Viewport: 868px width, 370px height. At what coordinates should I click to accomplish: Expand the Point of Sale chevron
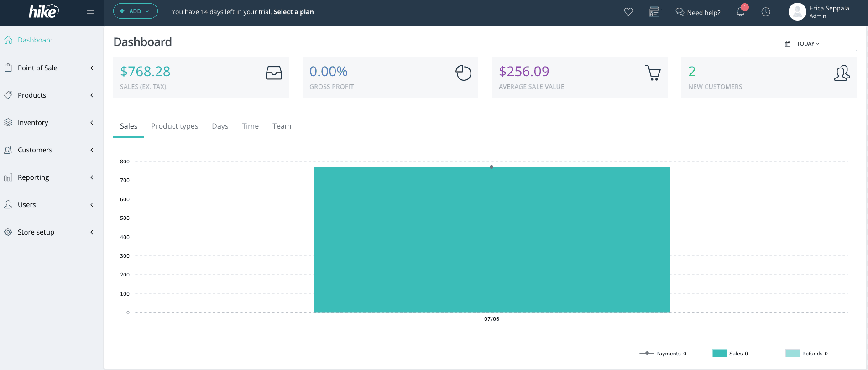tap(92, 68)
